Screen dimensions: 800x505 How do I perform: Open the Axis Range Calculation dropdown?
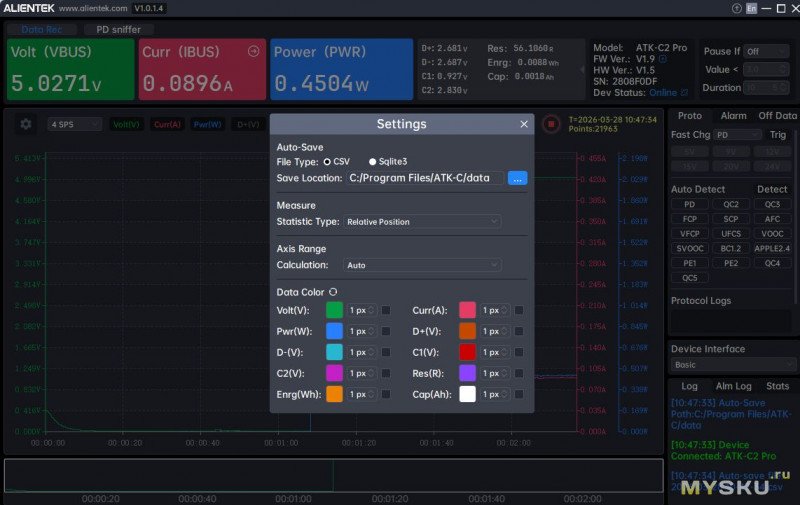coord(422,265)
